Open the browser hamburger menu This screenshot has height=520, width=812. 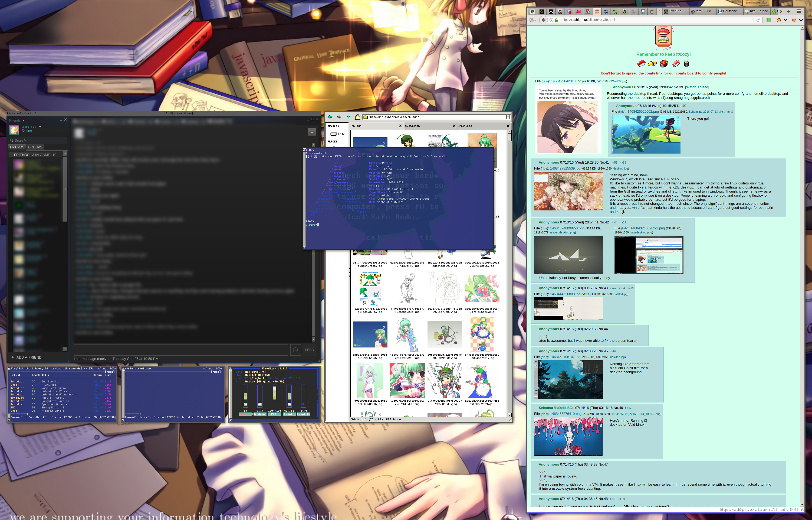pos(798,11)
